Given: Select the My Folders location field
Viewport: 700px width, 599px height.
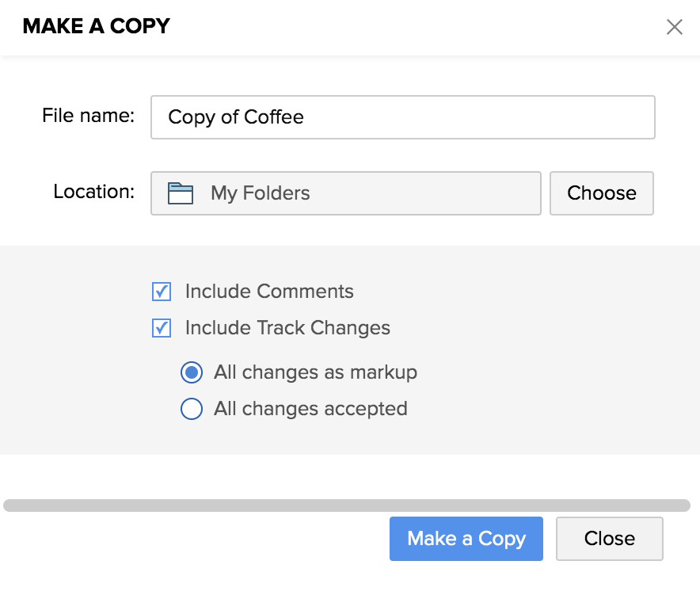Looking at the screenshot, I should (x=345, y=193).
